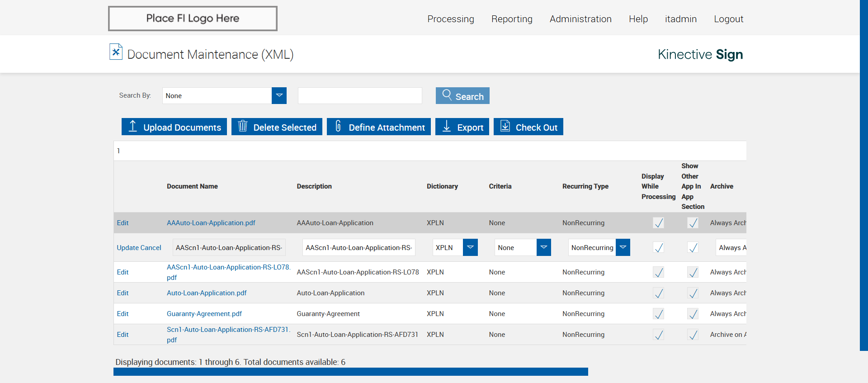Click the Description edit field
868x383 pixels.
359,247
